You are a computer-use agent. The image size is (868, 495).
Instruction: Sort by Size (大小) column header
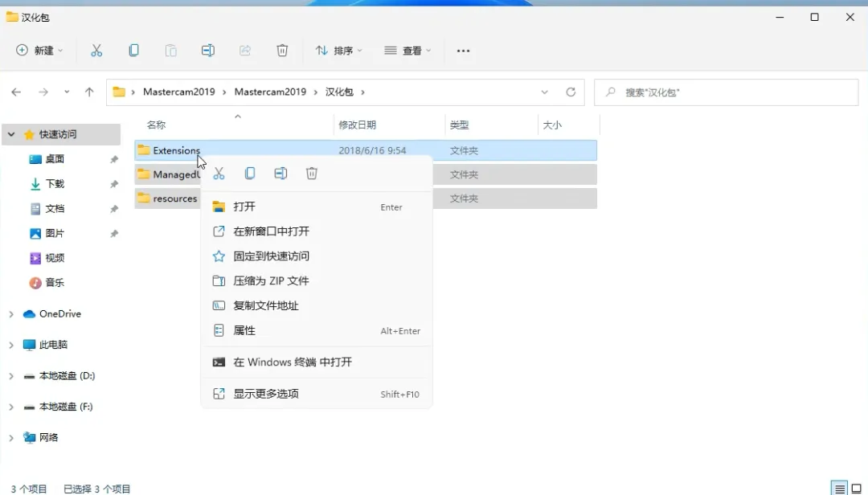[552, 125]
